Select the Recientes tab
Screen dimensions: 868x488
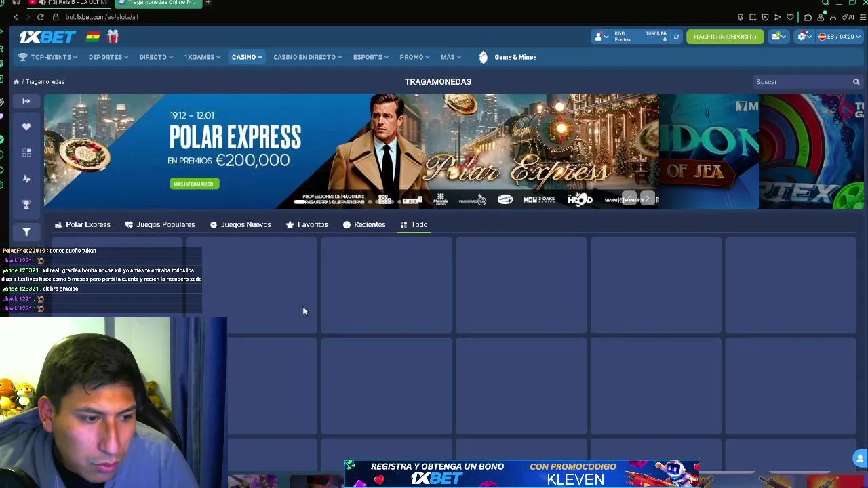(364, 225)
